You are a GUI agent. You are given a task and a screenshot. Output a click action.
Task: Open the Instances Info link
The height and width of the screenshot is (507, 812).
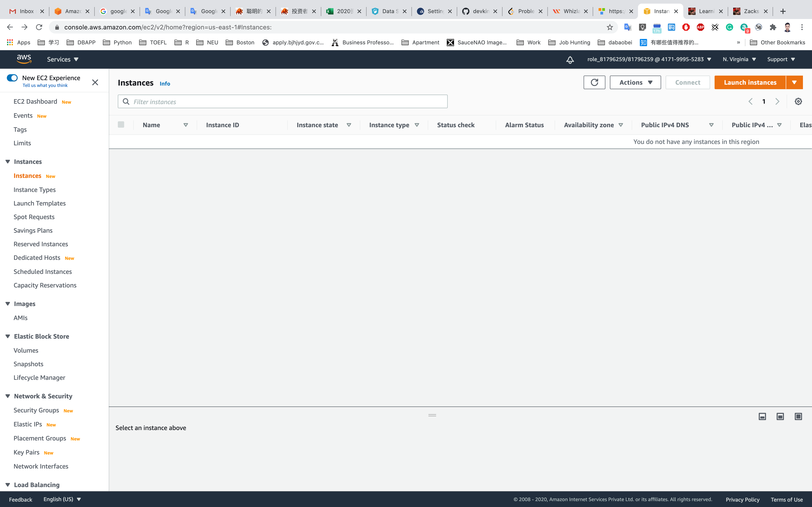click(165, 84)
